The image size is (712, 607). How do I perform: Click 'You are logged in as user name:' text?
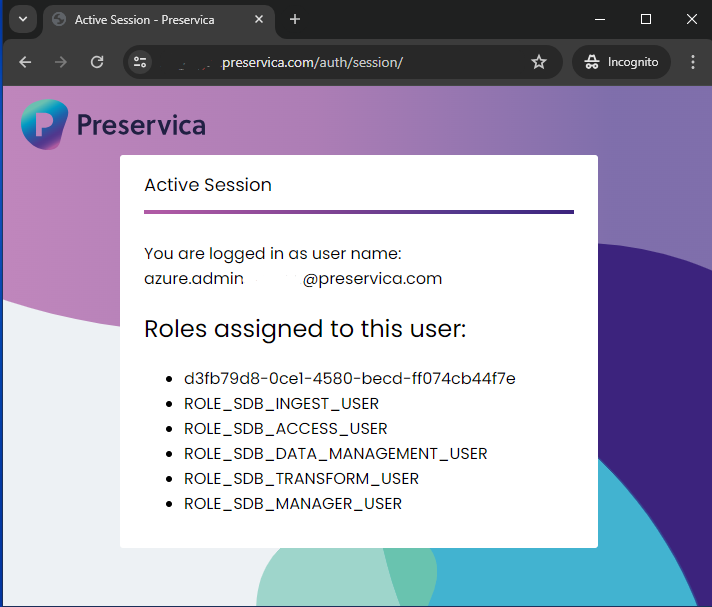click(273, 253)
